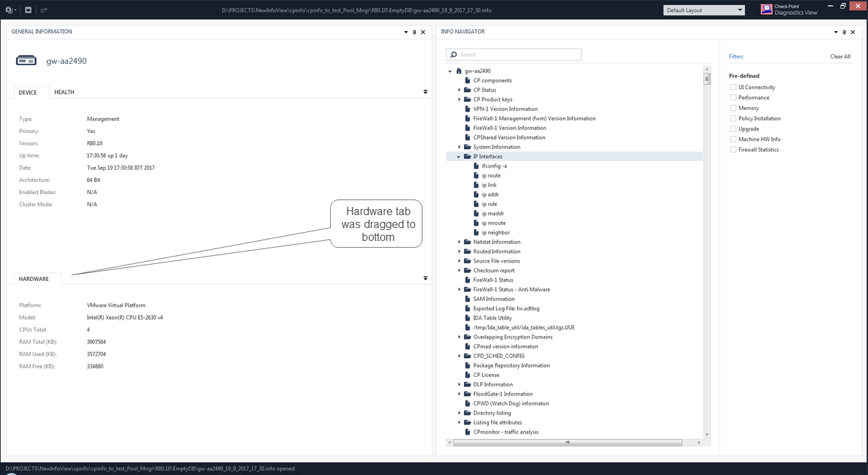Click Clear All in filters pane
This screenshot has height=475, width=868.
coord(840,56)
